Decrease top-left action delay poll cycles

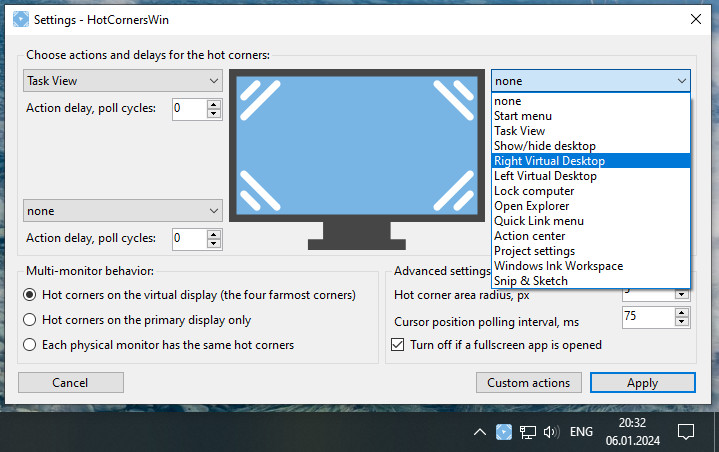point(214,114)
